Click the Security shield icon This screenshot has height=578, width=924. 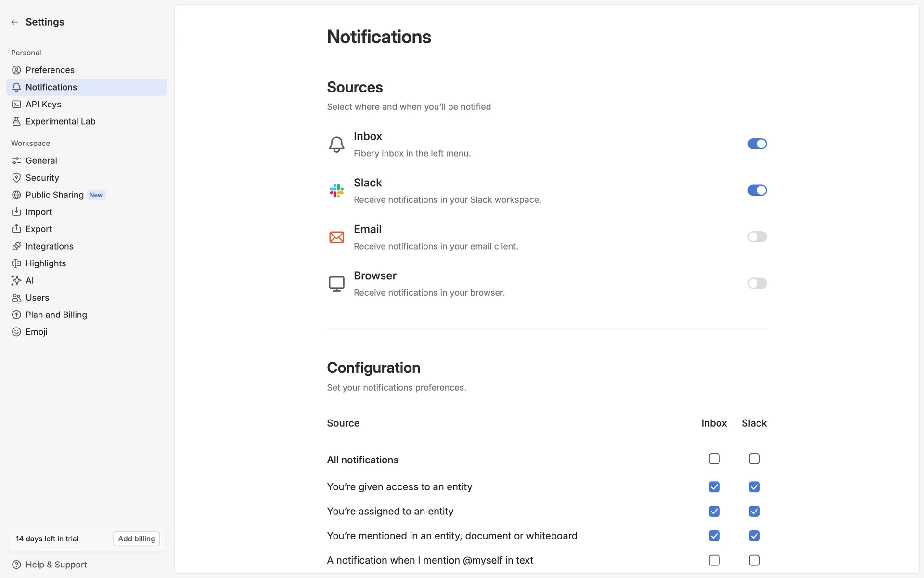[16, 178]
